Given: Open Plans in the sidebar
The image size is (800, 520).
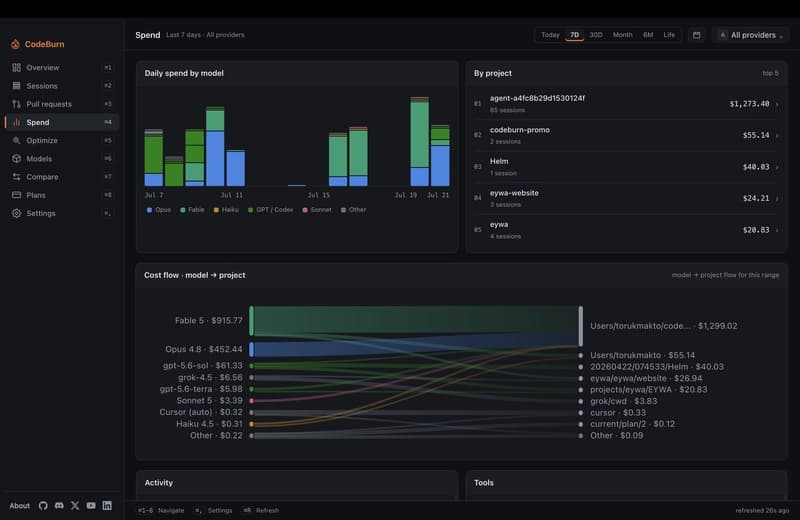Looking at the screenshot, I should [61, 195].
